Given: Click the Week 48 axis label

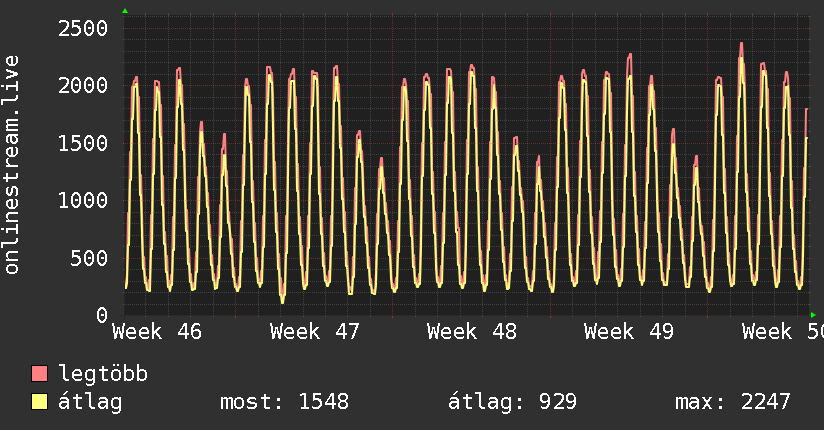Looking at the screenshot, I should [472, 332].
